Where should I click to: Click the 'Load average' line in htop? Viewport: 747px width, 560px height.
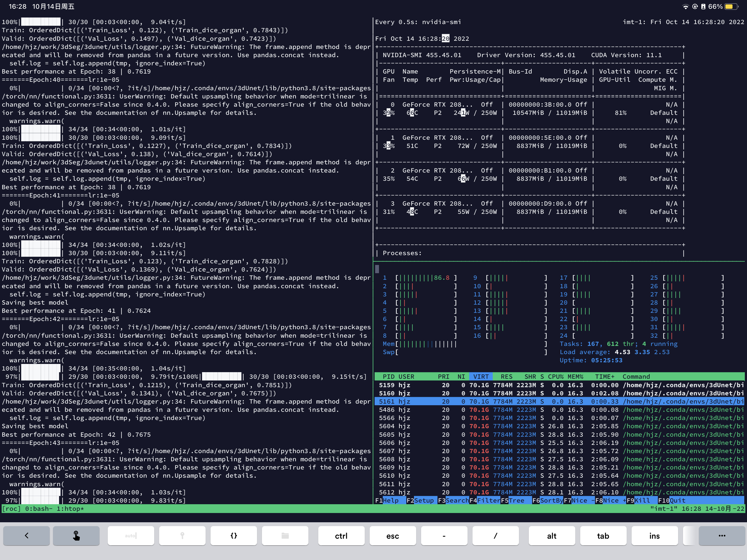point(615,352)
